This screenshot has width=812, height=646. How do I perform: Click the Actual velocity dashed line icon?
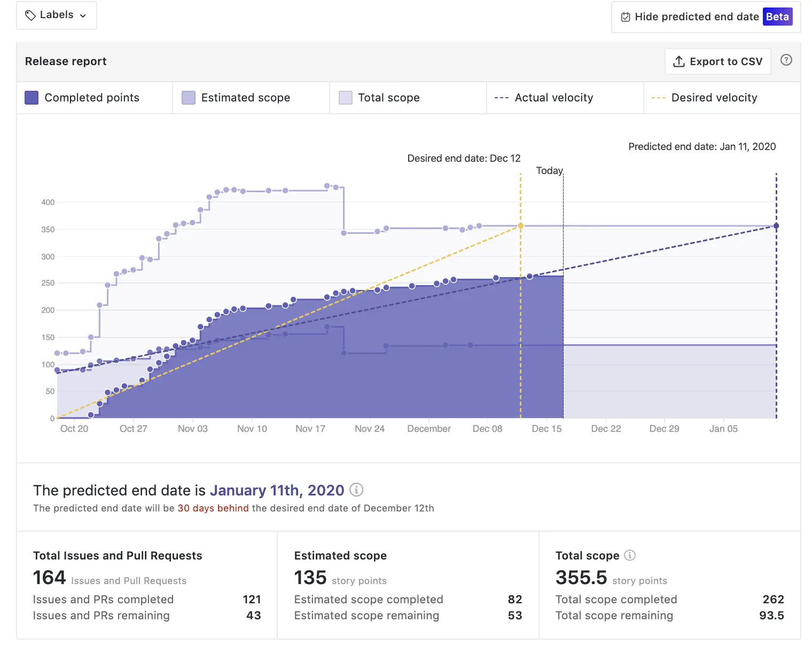coord(502,98)
